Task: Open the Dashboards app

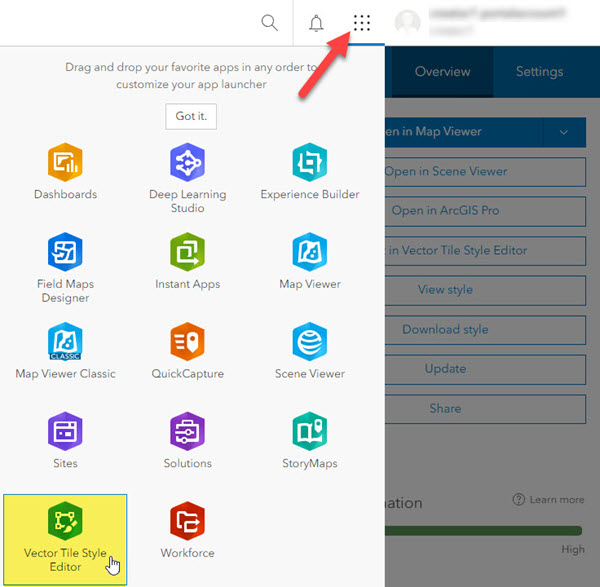Action: [65, 162]
